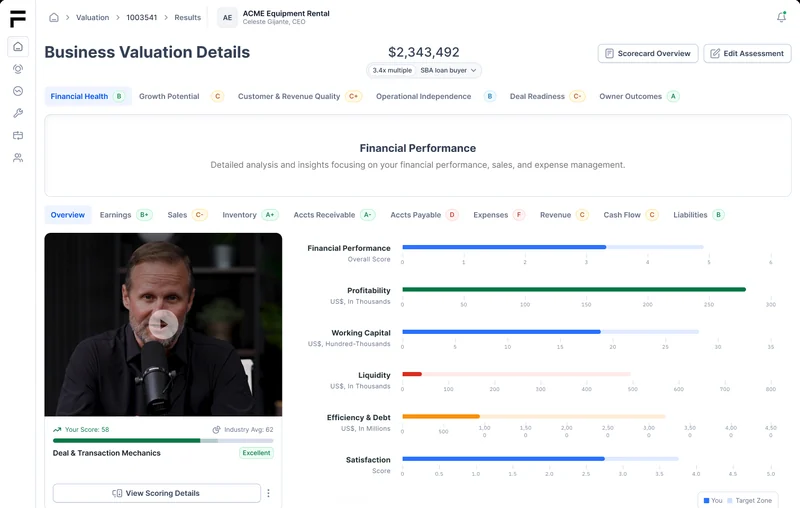Click the Your Score trend icon

click(x=57, y=429)
